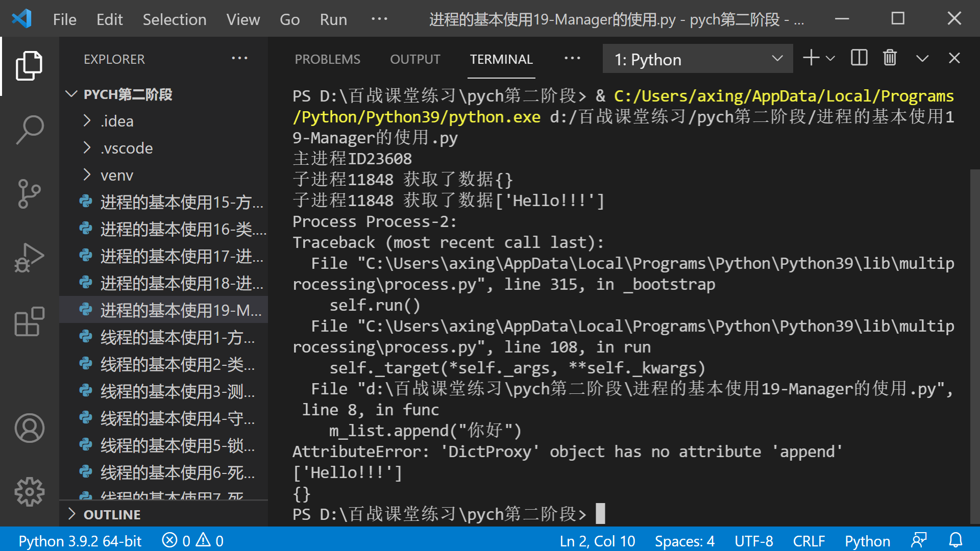The image size is (980, 551).
Task: Show errors and warnings count in status bar
Action: 193,540
